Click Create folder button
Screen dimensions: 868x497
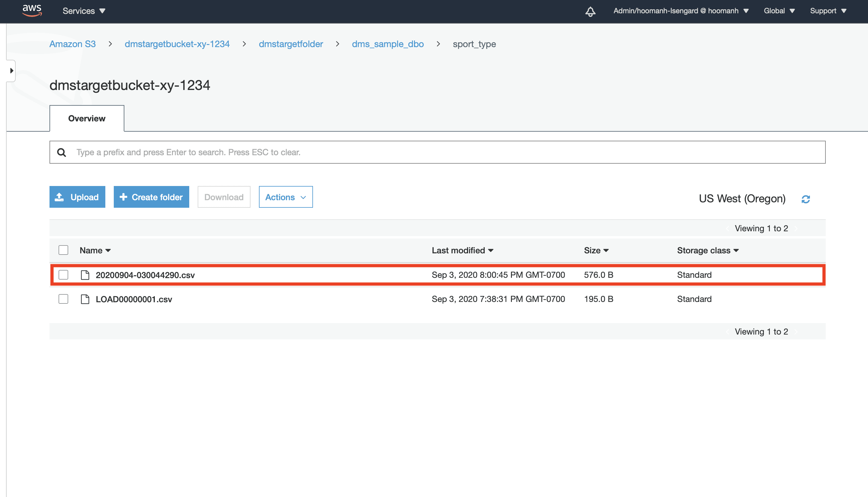[151, 197]
